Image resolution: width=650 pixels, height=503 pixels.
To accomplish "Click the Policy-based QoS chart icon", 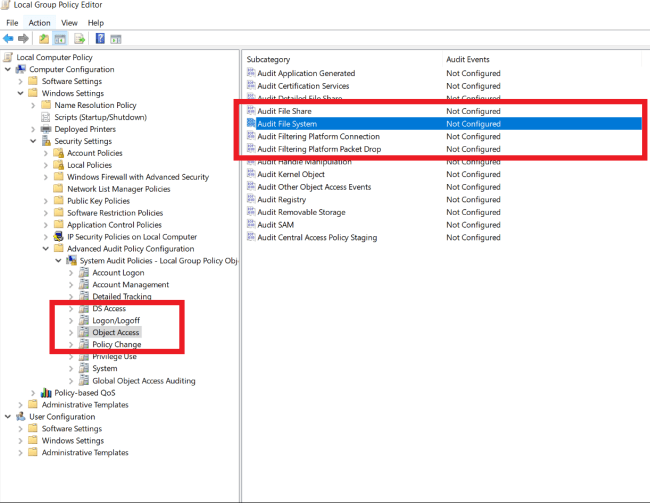I will tap(46, 392).
